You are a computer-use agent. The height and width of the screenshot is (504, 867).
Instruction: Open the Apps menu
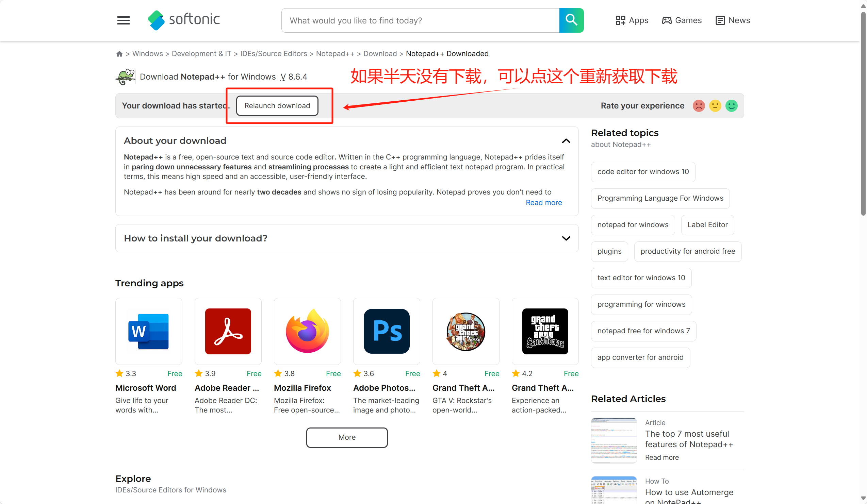[632, 20]
